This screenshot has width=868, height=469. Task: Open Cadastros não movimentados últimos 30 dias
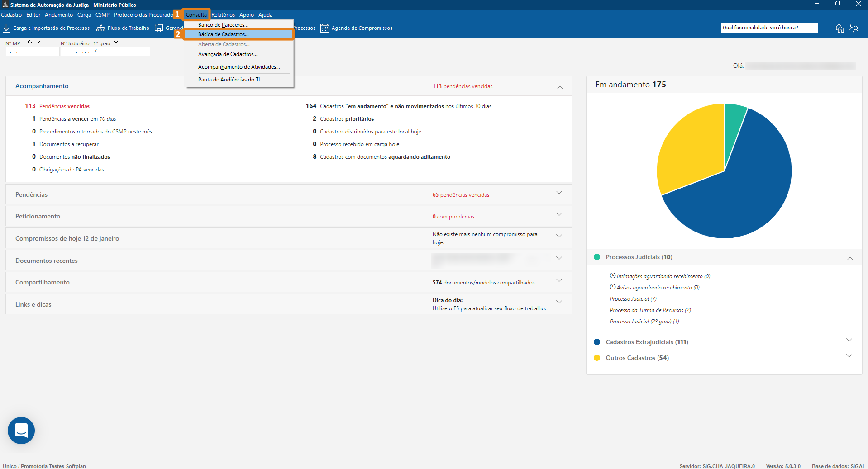[x=399, y=106]
